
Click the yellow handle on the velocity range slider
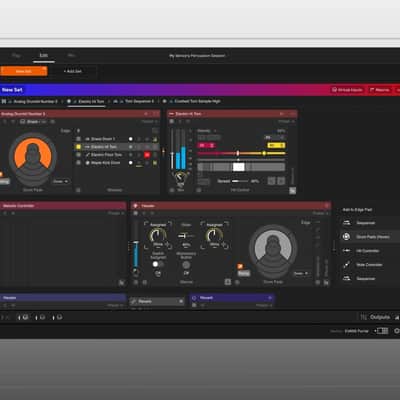tap(264, 153)
